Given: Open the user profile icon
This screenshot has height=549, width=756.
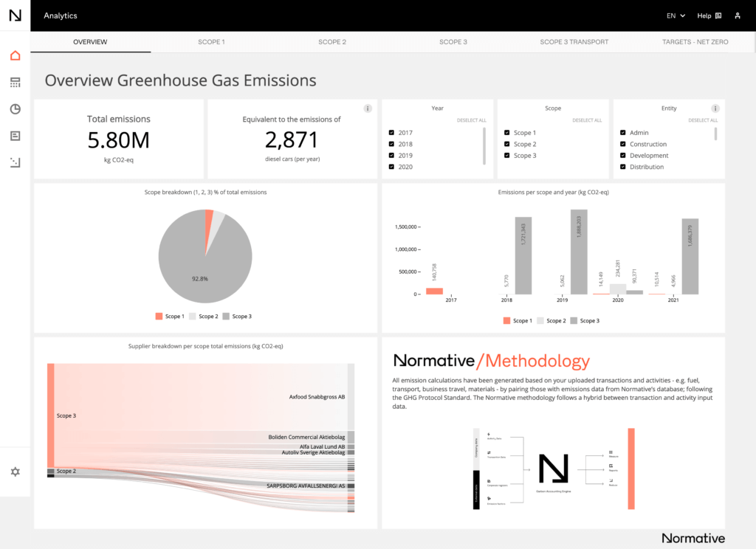Looking at the screenshot, I should 738,15.
